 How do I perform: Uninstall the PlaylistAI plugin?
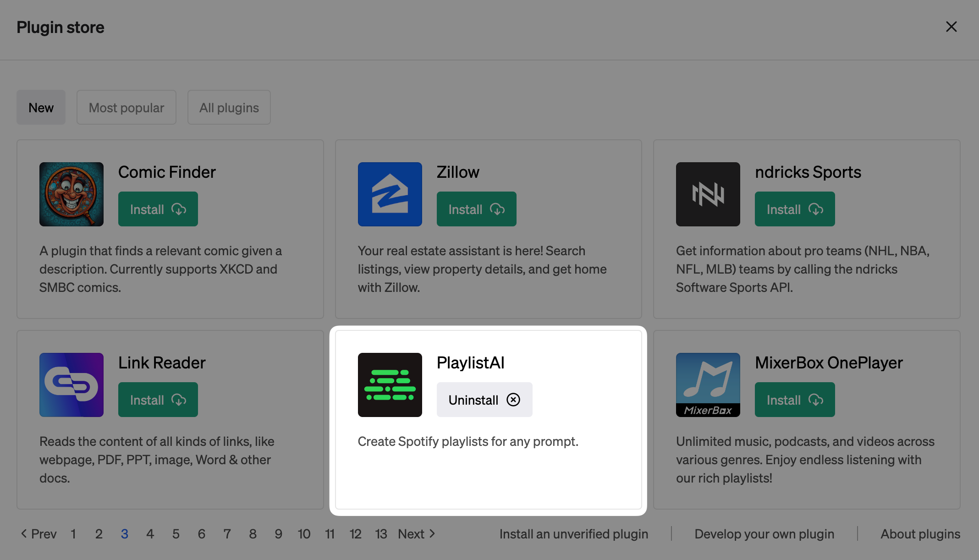[484, 400]
